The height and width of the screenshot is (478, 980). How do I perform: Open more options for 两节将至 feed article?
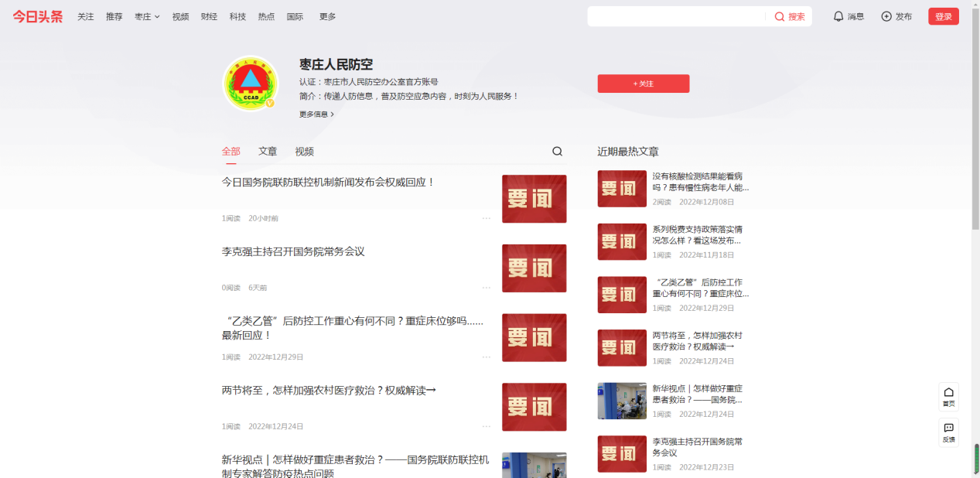[487, 426]
